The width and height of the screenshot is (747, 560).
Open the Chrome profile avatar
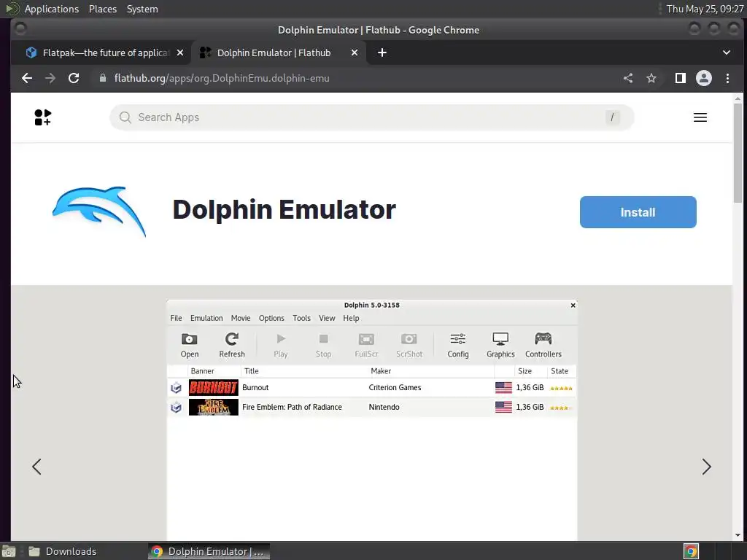point(704,78)
